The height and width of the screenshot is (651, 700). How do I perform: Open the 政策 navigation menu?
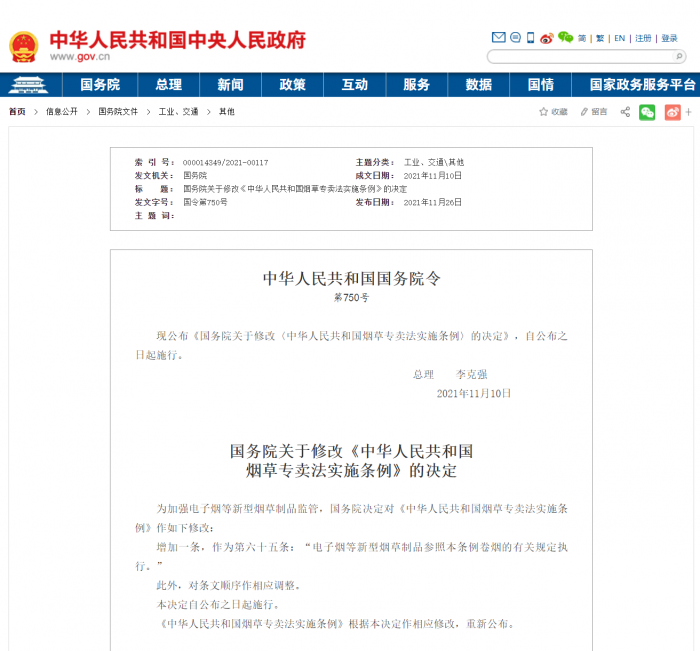292,85
